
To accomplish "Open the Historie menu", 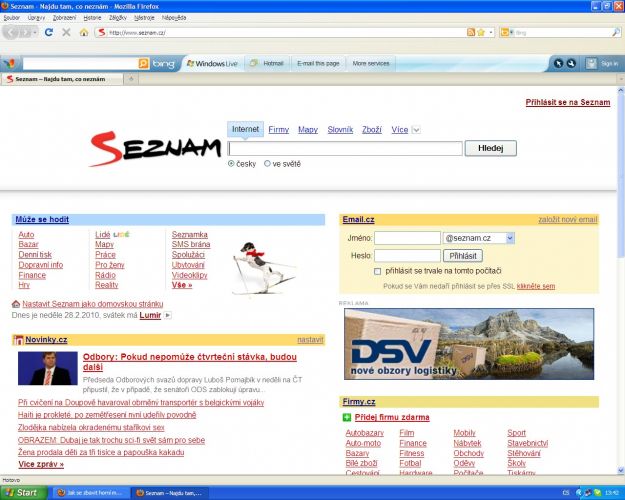I will tap(92, 18).
